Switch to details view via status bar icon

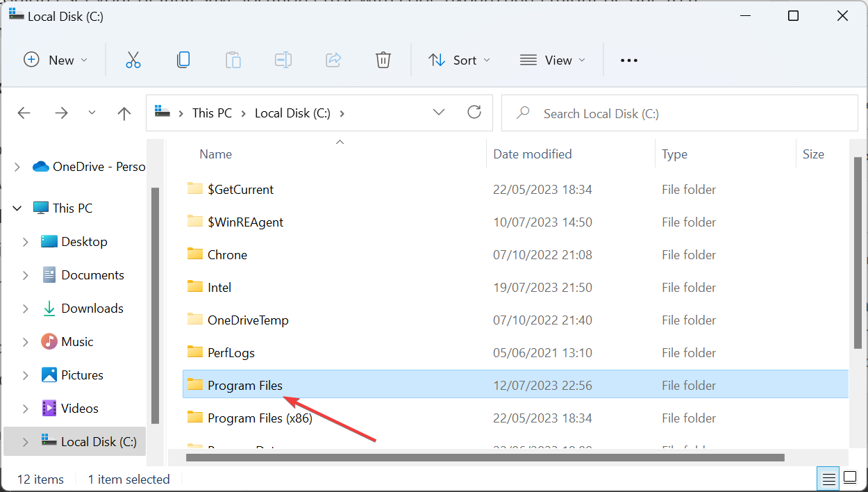[828, 479]
